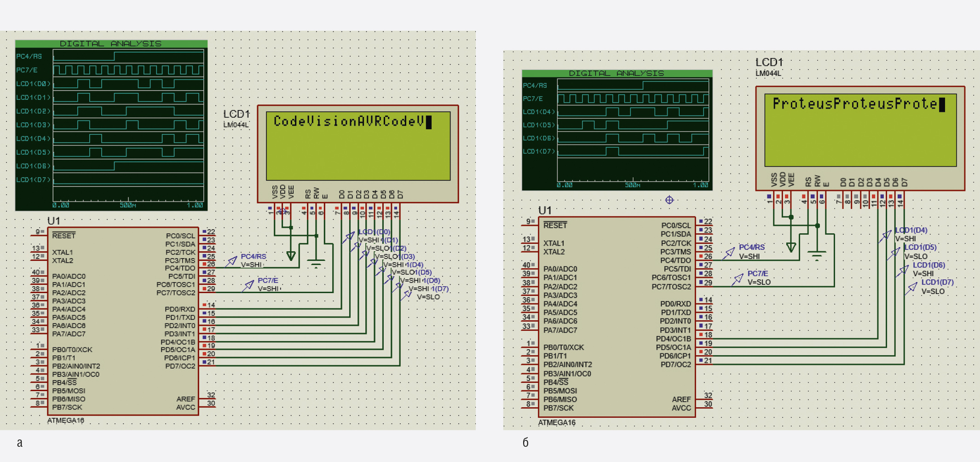Screen dimensions: 980x462
Task: Click the V=SHI readout under PC4/RS in schematic б
Action: (x=749, y=256)
